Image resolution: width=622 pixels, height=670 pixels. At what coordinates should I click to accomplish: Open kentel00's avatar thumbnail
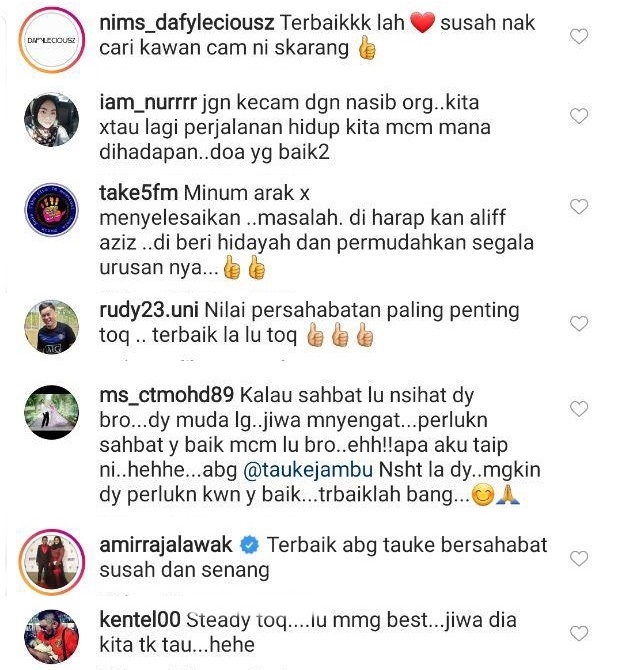[52, 637]
